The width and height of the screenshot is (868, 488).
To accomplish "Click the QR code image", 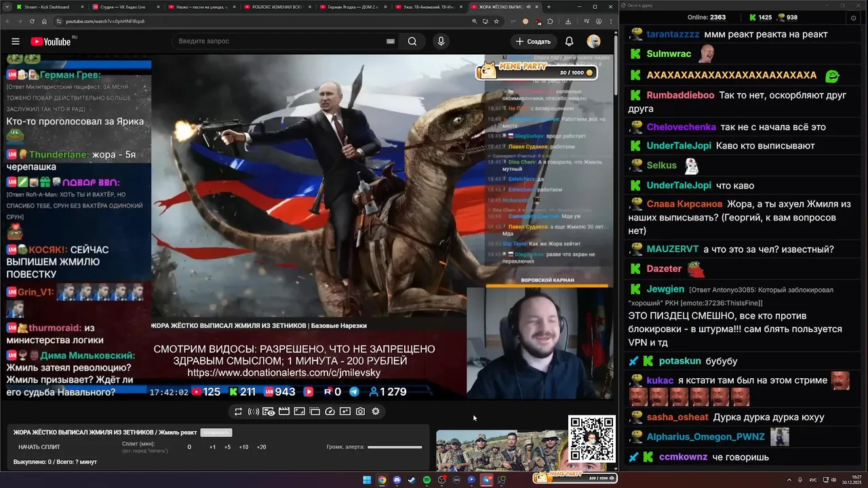I will tap(591, 439).
